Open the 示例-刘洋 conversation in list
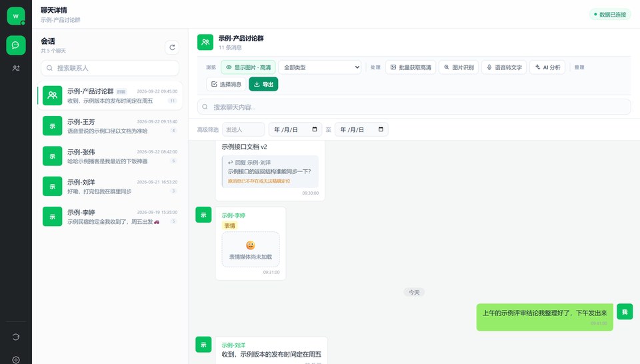 [x=110, y=187]
